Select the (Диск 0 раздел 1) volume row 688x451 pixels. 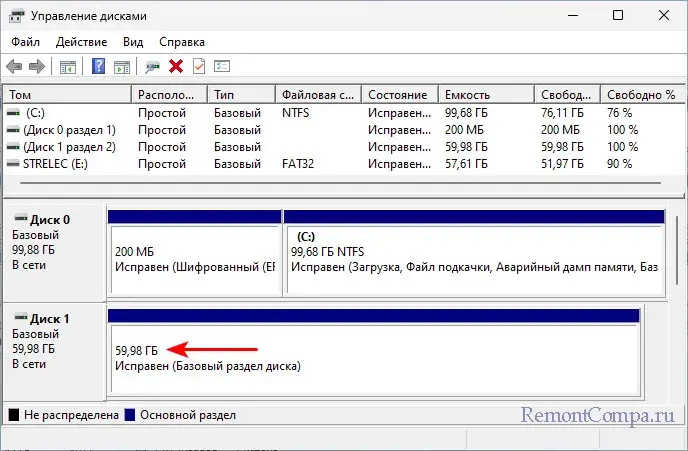point(344,130)
